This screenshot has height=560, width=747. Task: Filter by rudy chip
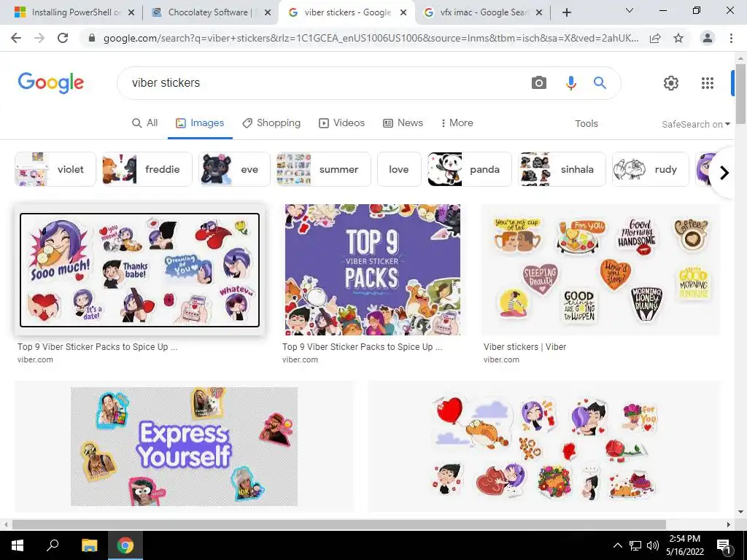pyautogui.click(x=650, y=169)
